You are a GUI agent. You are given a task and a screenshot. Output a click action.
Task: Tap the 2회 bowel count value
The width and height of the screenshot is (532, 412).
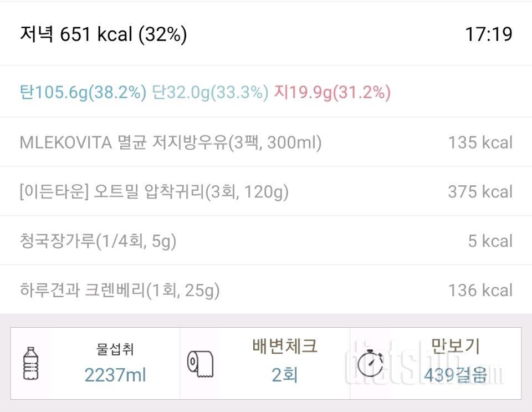[284, 375]
